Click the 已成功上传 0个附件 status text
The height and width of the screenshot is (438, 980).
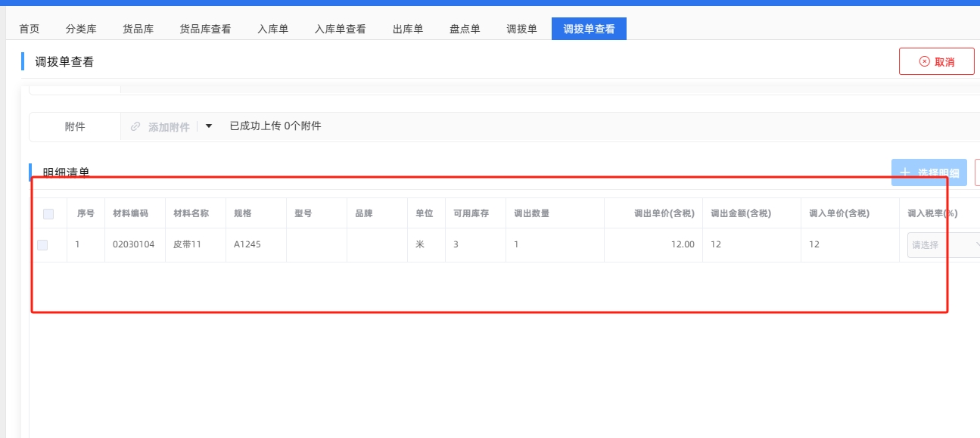(x=275, y=126)
